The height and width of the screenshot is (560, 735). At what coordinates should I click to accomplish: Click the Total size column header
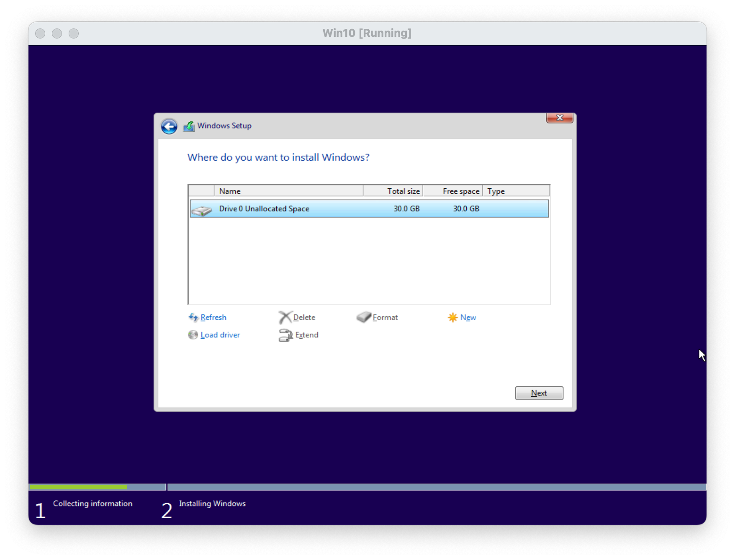coord(393,191)
